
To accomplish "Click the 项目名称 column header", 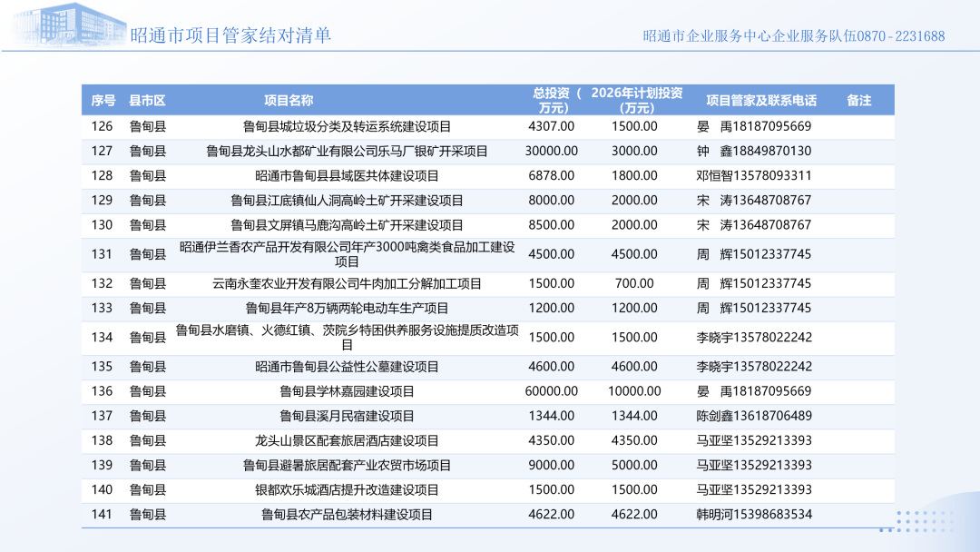I will (289, 101).
